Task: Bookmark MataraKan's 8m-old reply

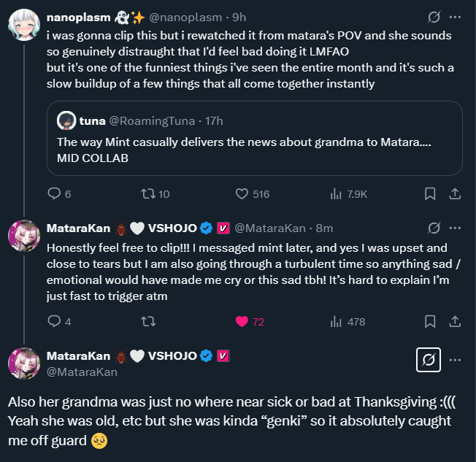Action: pyautogui.click(x=431, y=321)
